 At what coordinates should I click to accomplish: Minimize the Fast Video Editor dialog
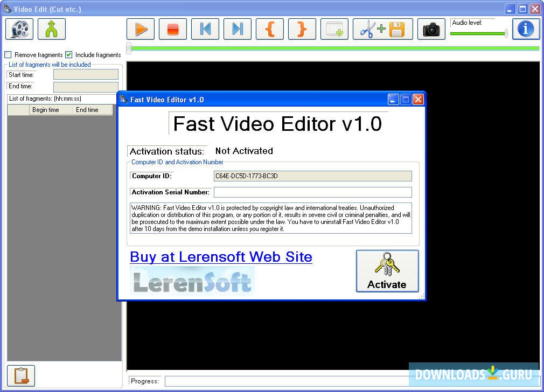pyautogui.click(x=393, y=100)
